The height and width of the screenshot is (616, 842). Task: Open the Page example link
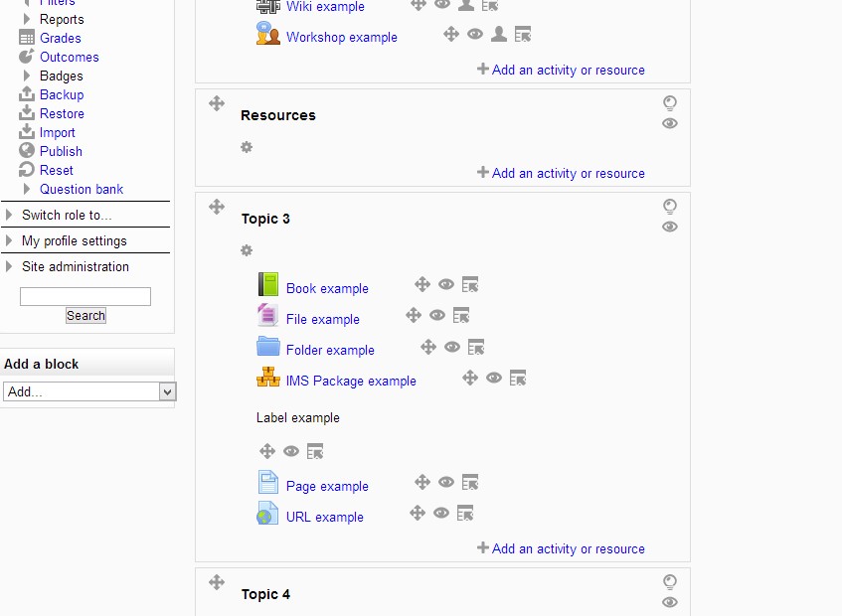point(328,486)
